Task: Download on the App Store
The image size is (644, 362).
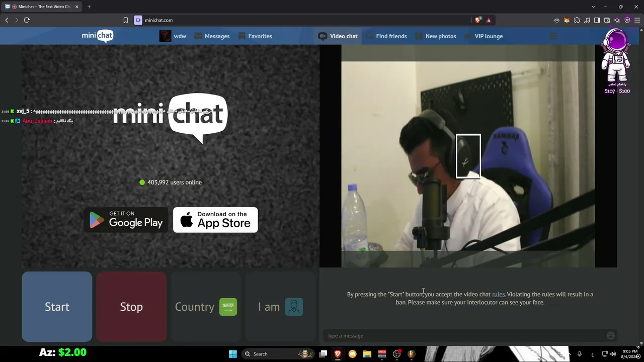Action: click(x=215, y=220)
